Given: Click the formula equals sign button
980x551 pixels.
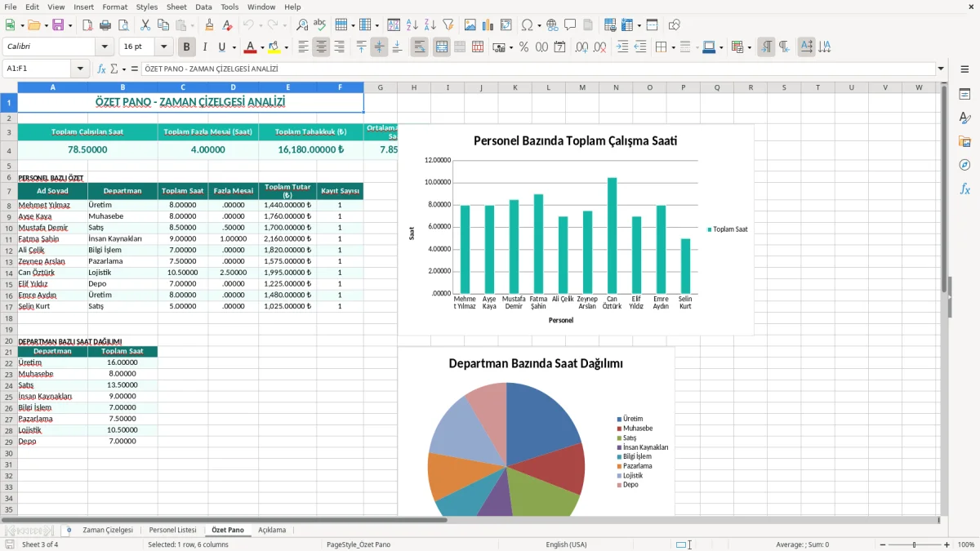Looking at the screenshot, I should pos(135,69).
